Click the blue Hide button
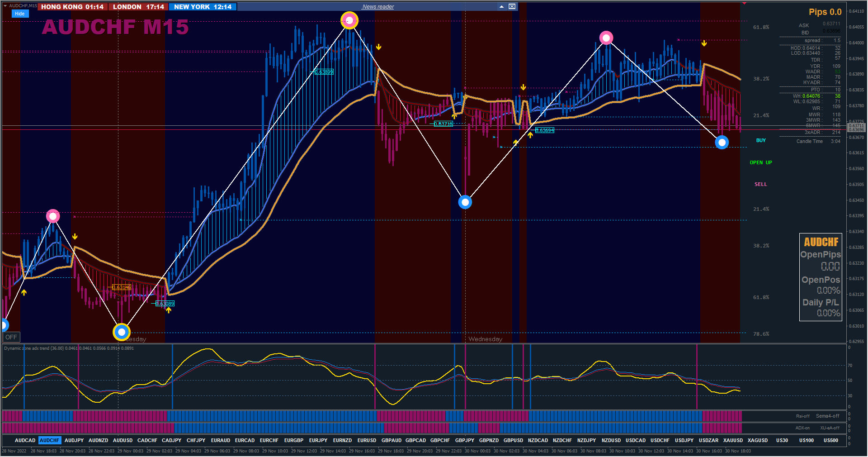The width and height of the screenshot is (868, 457). [20, 14]
